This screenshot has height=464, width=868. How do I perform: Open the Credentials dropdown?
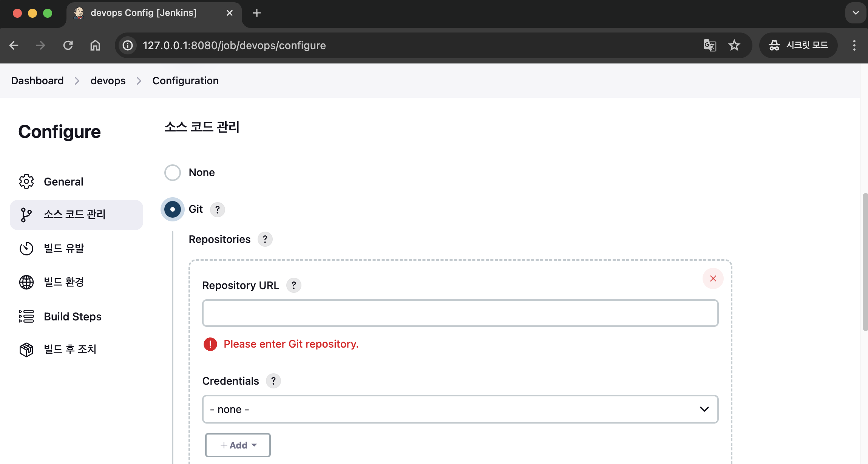(x=460, y=409)
